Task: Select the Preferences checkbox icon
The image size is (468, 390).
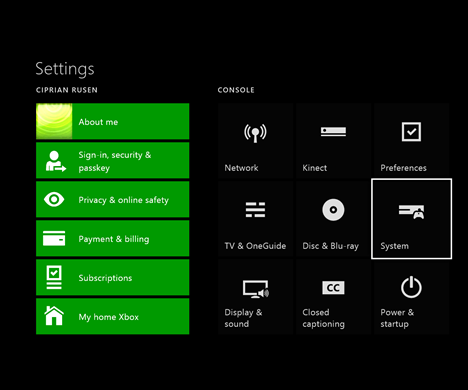Action: tap(411, 132)
